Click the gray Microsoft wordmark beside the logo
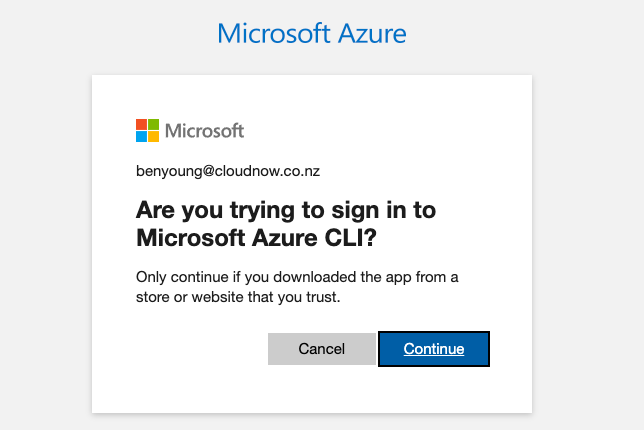 tap(205, 131)
